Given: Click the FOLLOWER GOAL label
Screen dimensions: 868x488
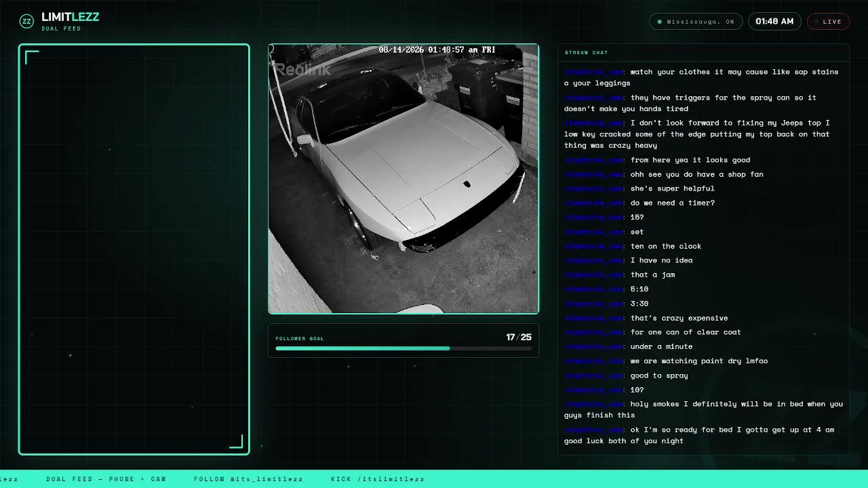Looking at the screenshot, I should [300, 338].
